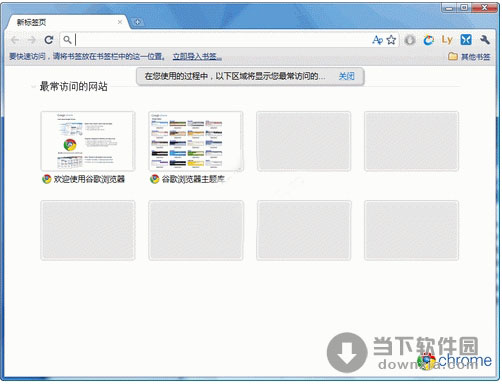Click the 立即导入书签 link

tap(197, 57)
